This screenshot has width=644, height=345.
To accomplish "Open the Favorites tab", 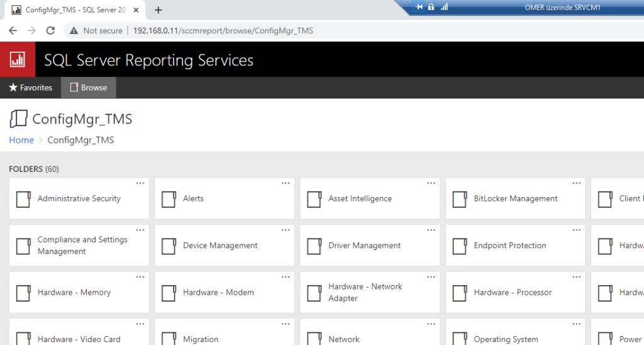I will click(x=30, y=88).
